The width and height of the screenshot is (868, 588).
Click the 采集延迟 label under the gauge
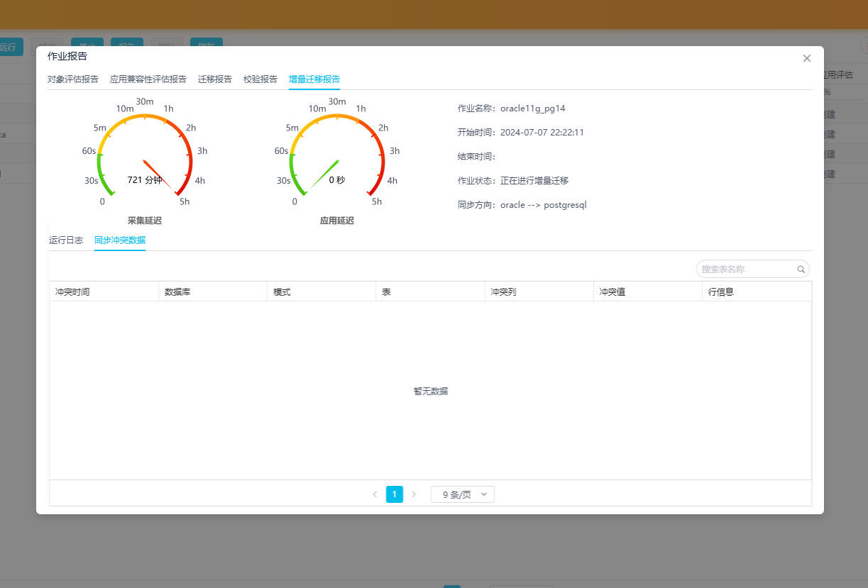pos(145,221)
